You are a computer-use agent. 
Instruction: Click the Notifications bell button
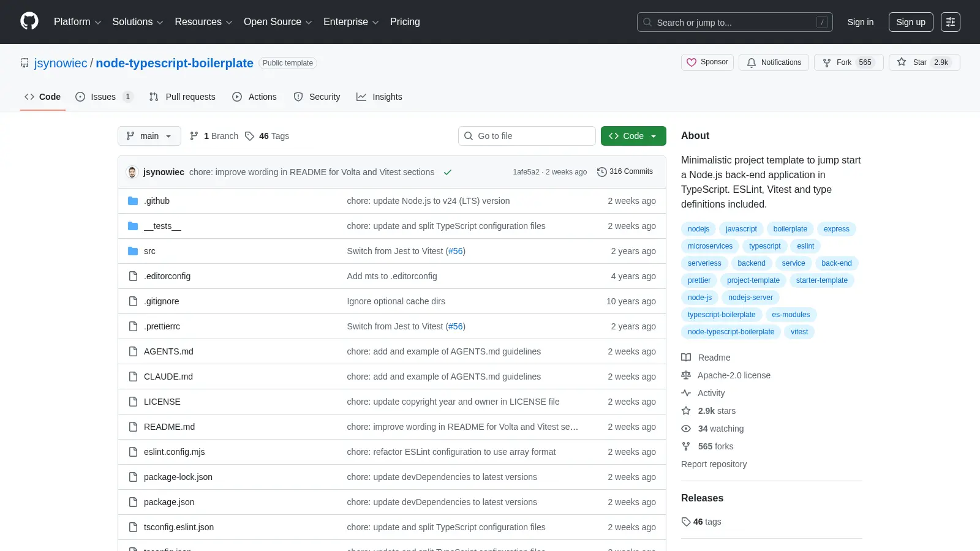(x=774, y=62)
